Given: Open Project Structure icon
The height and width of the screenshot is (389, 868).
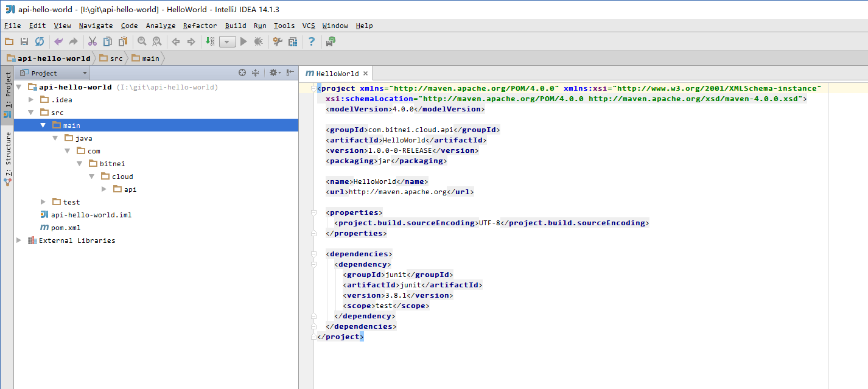Looking at the screenshot, I should [293, 41].
